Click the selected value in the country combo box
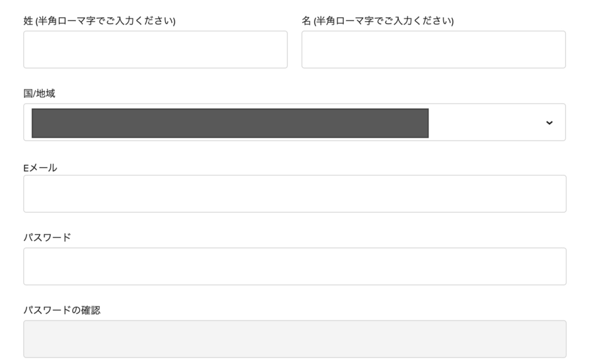 point(230,123)
